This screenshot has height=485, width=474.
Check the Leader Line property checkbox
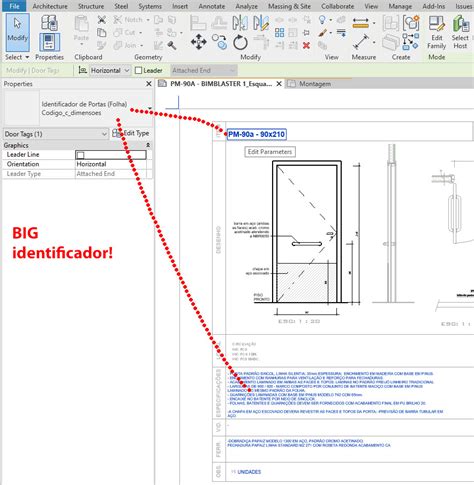pos(80,155)
